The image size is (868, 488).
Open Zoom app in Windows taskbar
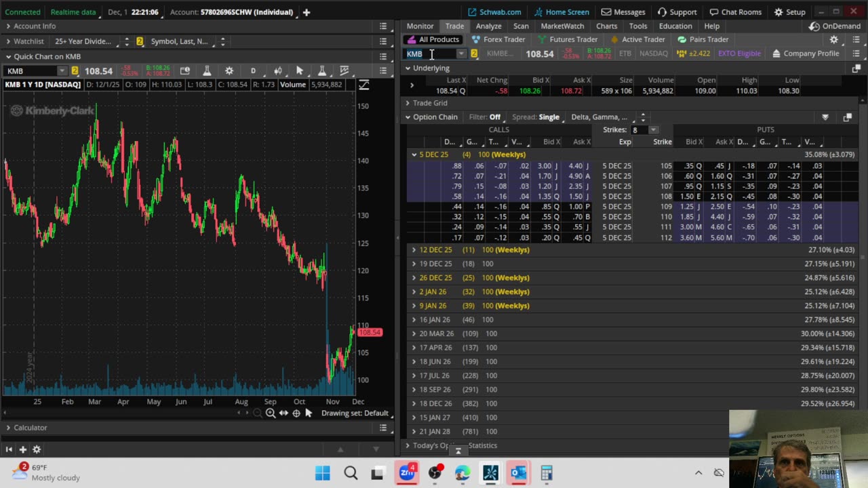(407, 472)
